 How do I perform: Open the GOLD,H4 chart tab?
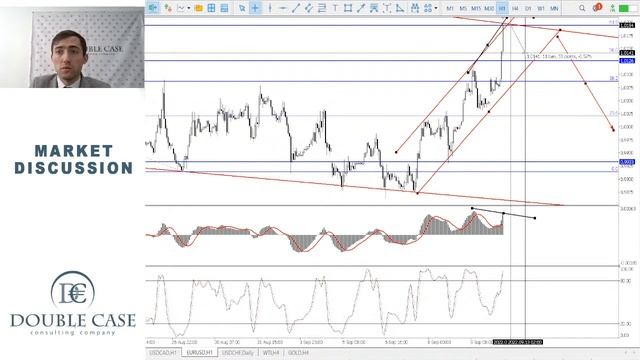[298, 352]
